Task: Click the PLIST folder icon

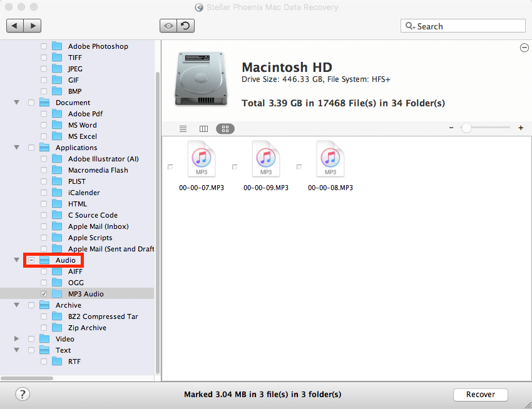Action: pyautogui.click(x=57, y=181)
